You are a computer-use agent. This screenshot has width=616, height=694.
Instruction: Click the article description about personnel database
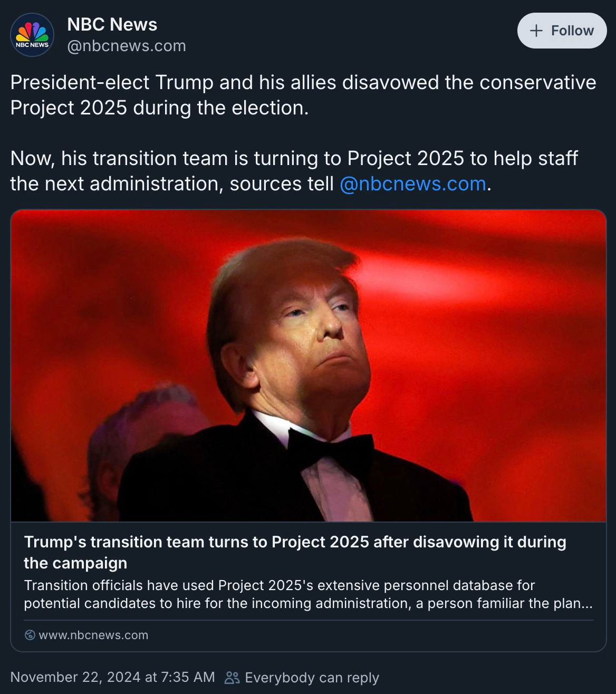click(x=308, y=594)
